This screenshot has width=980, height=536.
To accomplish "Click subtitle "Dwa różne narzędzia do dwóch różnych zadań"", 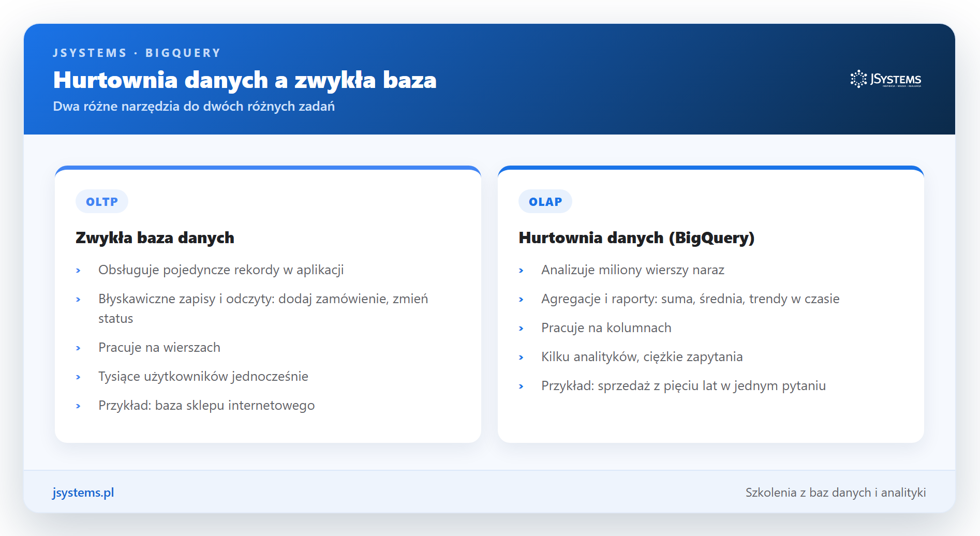I will [x=194, y=106].
